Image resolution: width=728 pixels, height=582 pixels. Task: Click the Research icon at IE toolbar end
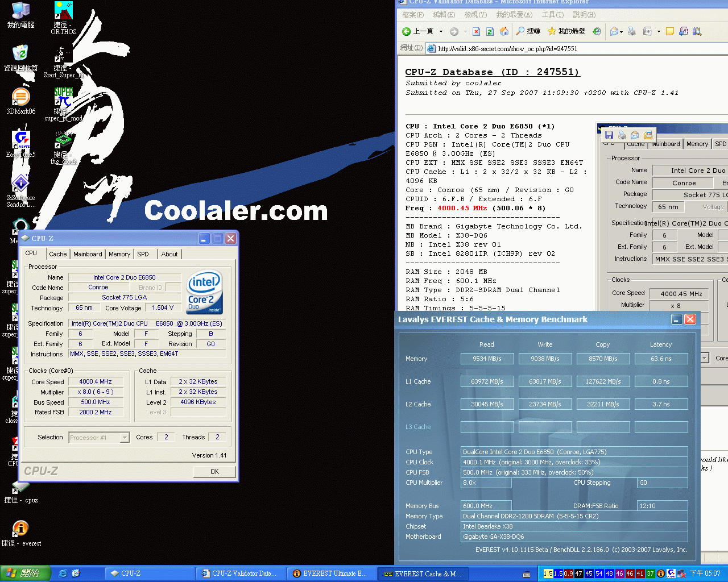click(x=697, y=31)
